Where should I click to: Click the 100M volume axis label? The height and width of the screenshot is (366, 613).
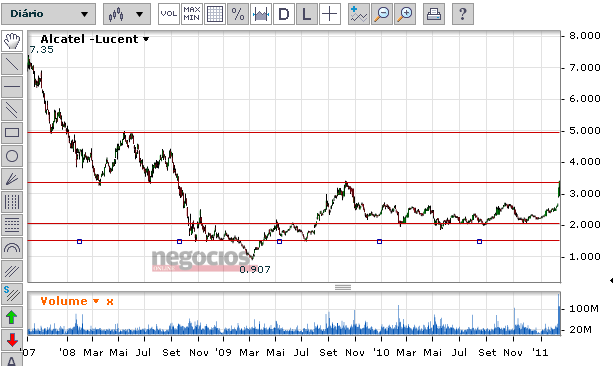click(584, 309)
